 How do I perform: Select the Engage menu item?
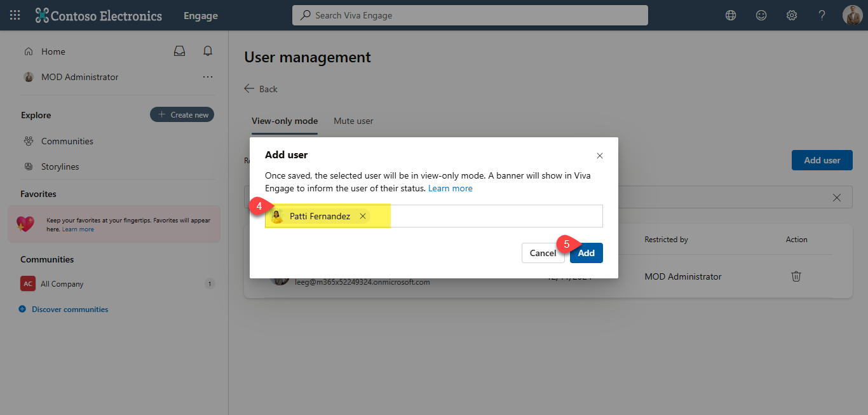[200, 15]
